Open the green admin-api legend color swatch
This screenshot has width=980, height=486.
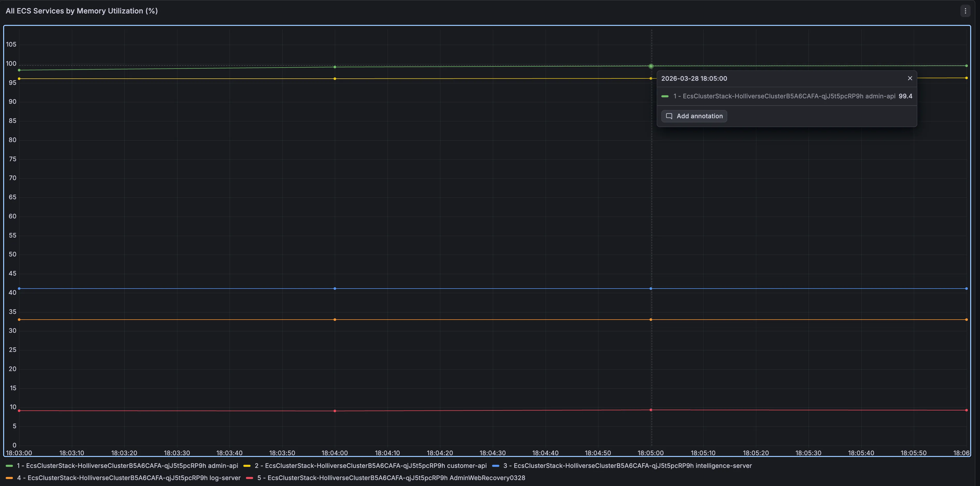coord(10,466)
